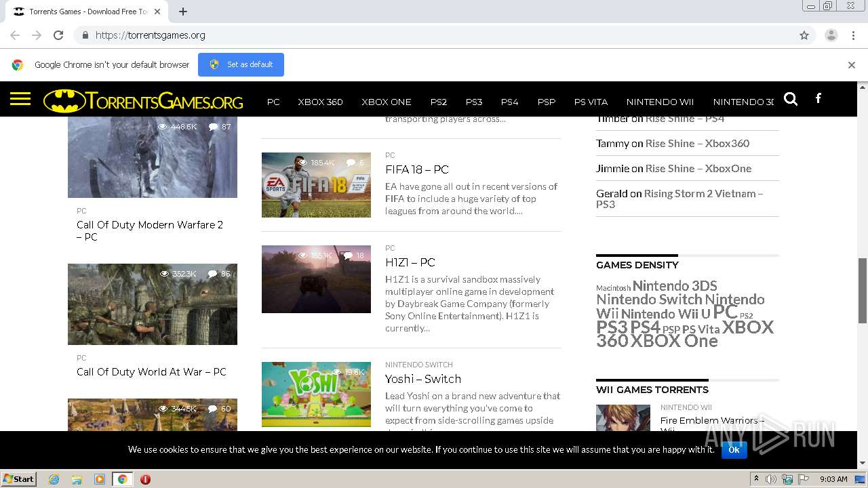Open the XBOX 360 menu category

point(320,102)
